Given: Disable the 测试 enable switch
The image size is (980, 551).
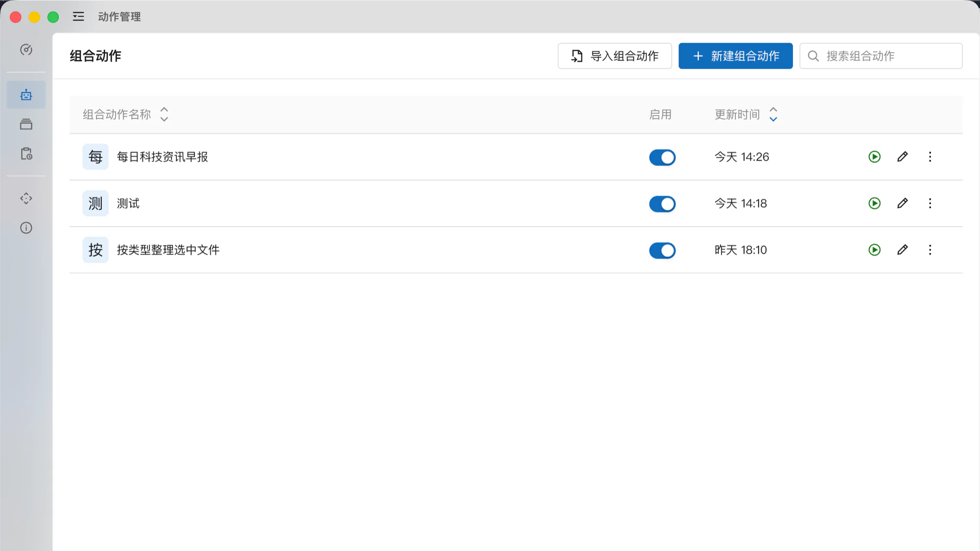Looking at the screenshot, I should (662, 204).
